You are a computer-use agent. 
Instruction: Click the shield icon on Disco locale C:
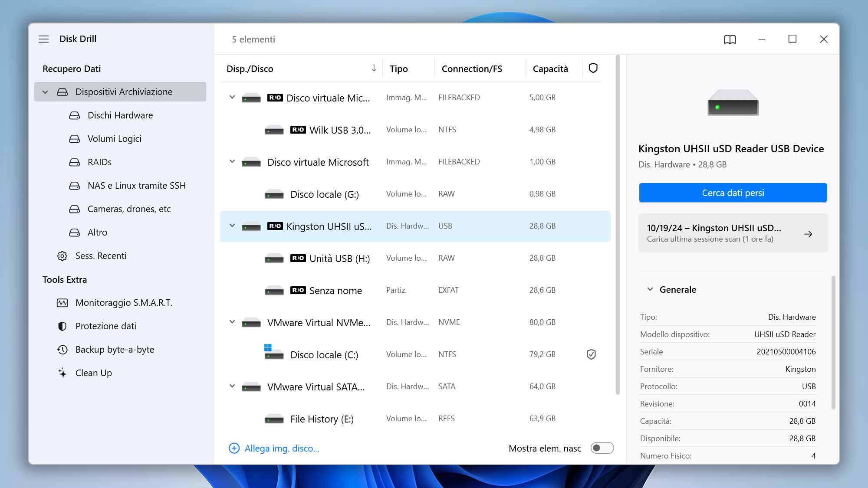pyautogui.click(x=591, y=354)
